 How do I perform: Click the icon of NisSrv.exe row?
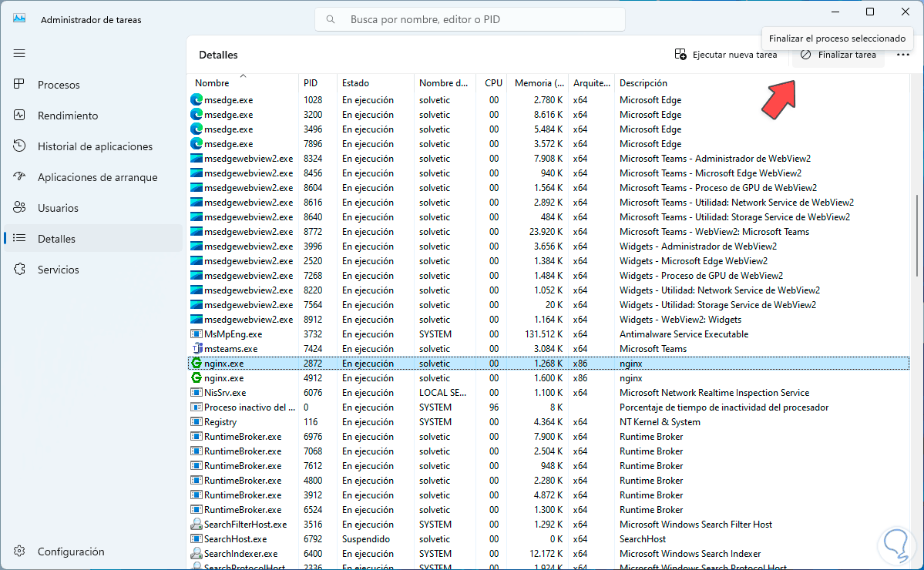[x=197, y=393]
